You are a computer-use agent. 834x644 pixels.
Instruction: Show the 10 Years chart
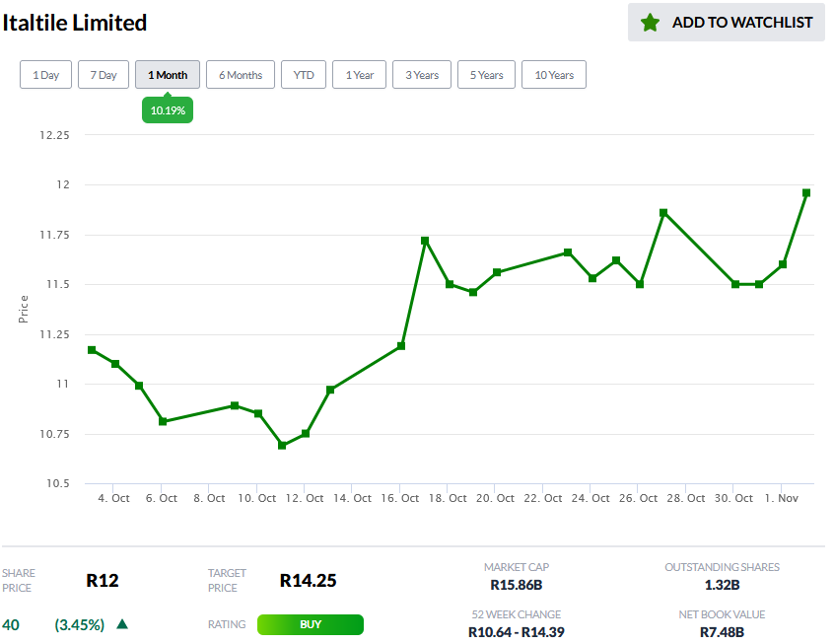point(554,75)
